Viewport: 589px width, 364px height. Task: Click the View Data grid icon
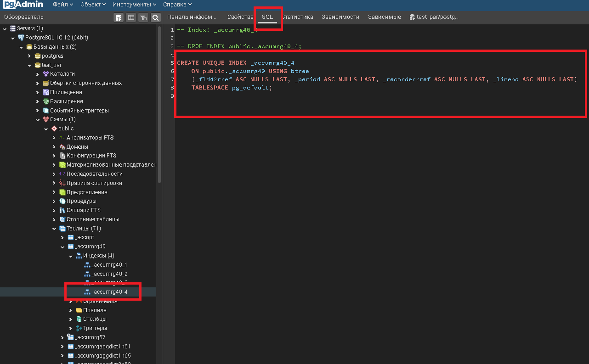tap(131, 17)
